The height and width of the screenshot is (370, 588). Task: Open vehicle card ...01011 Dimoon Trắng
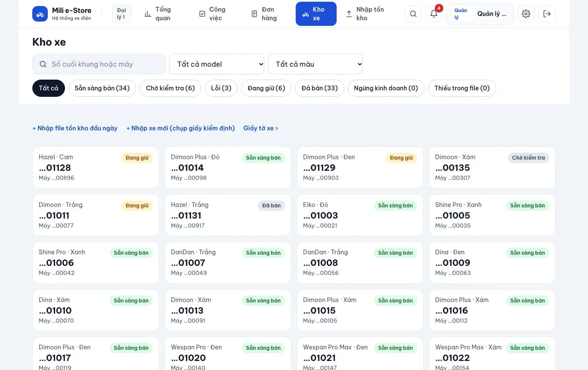pos(96,215)
